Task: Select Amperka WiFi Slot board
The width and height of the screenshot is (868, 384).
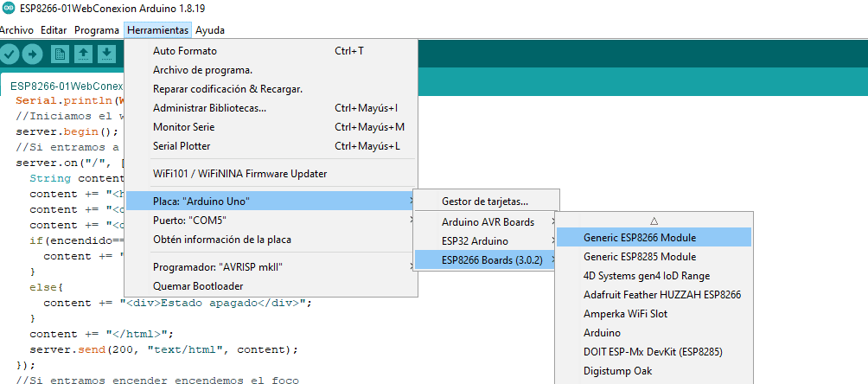Action: click(x=654, y=314)
